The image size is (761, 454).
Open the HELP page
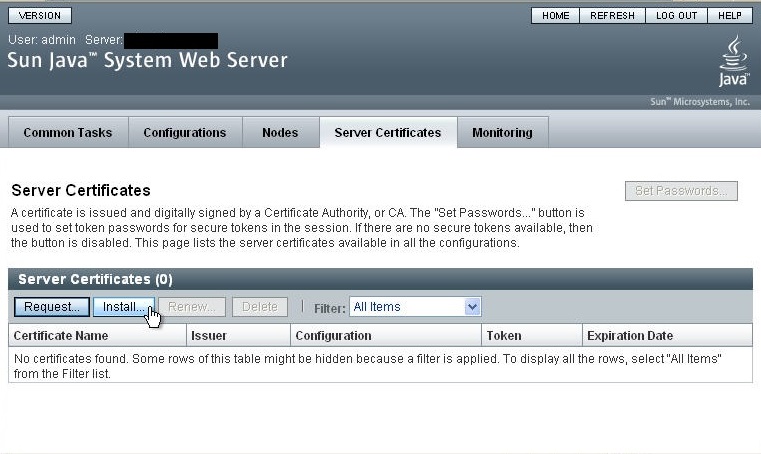click(730, 16)
